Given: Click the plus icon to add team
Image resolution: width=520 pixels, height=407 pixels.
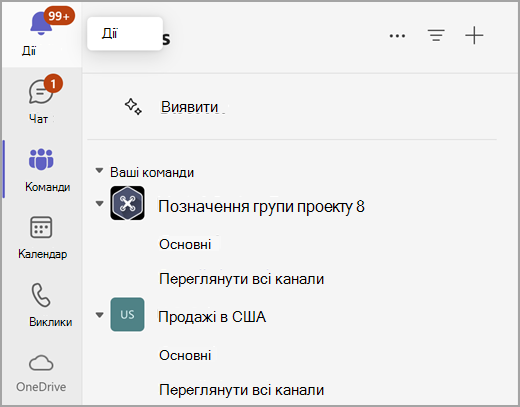Looking at the screenshot, I should [474, 35].
